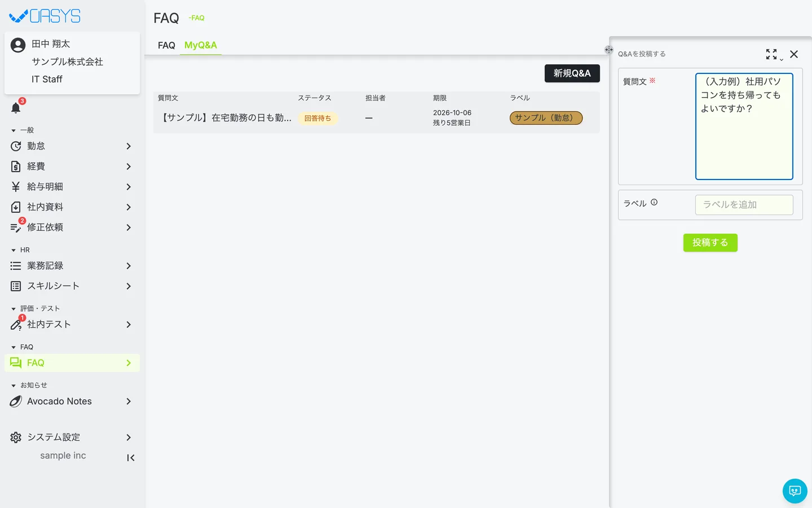The width and height of the screenshot is (812, 508).
Task: Switch to the FAQ tab
Action: pos(166,45)
